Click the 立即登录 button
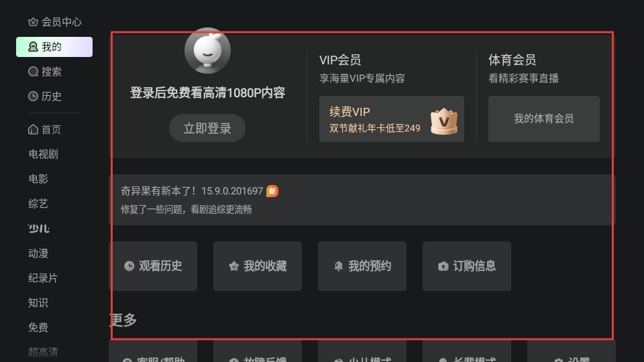This screenshot has height=362, width=644. [207, 128]
